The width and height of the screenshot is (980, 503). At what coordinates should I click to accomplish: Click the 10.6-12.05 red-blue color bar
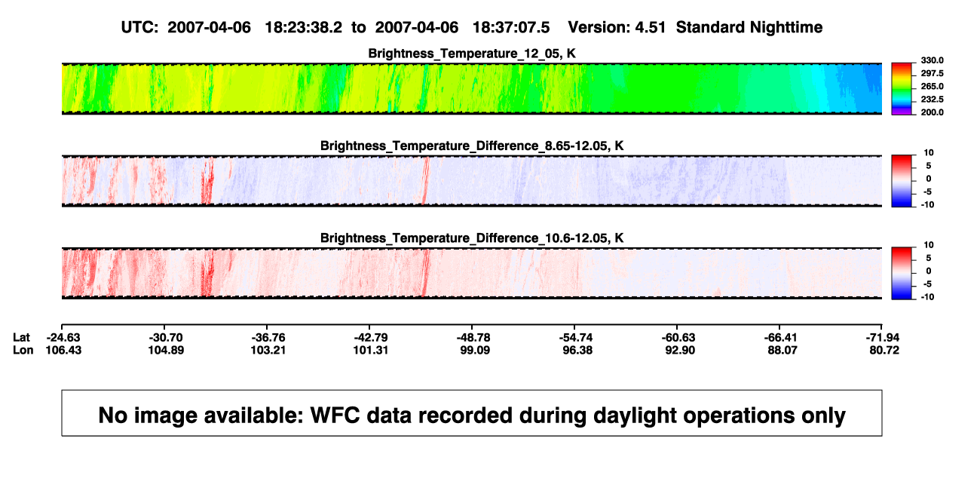pos(901,272)
